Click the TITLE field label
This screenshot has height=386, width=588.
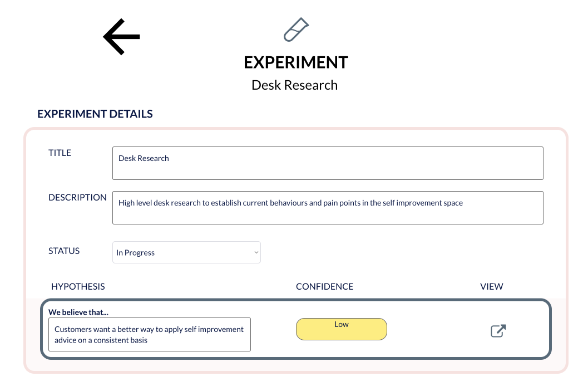point(60,153)
